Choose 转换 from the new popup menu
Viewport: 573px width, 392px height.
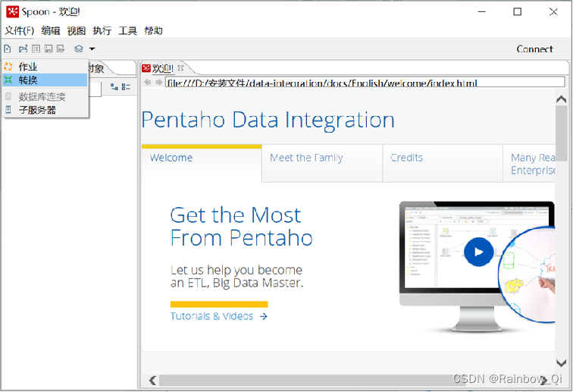[45, 80]
